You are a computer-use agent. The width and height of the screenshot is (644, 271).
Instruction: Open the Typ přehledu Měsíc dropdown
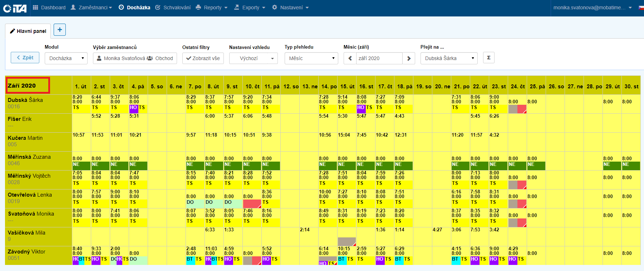311,58
